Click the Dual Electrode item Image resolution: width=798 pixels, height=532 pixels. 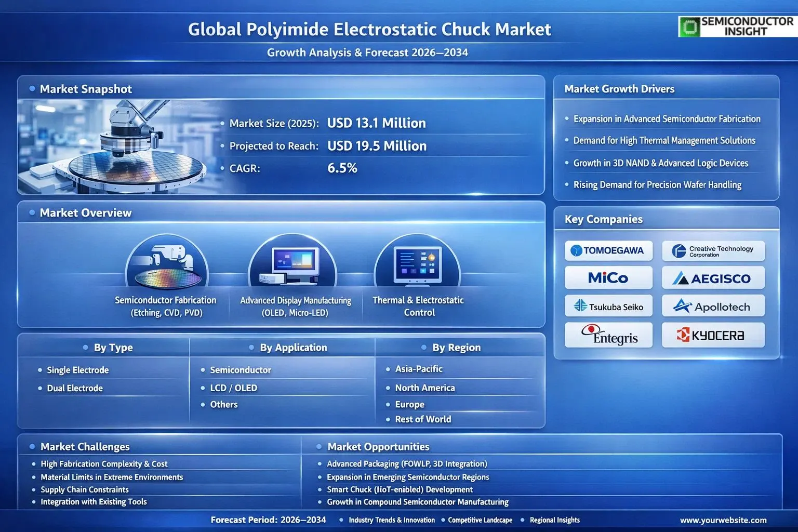(75, 388)
